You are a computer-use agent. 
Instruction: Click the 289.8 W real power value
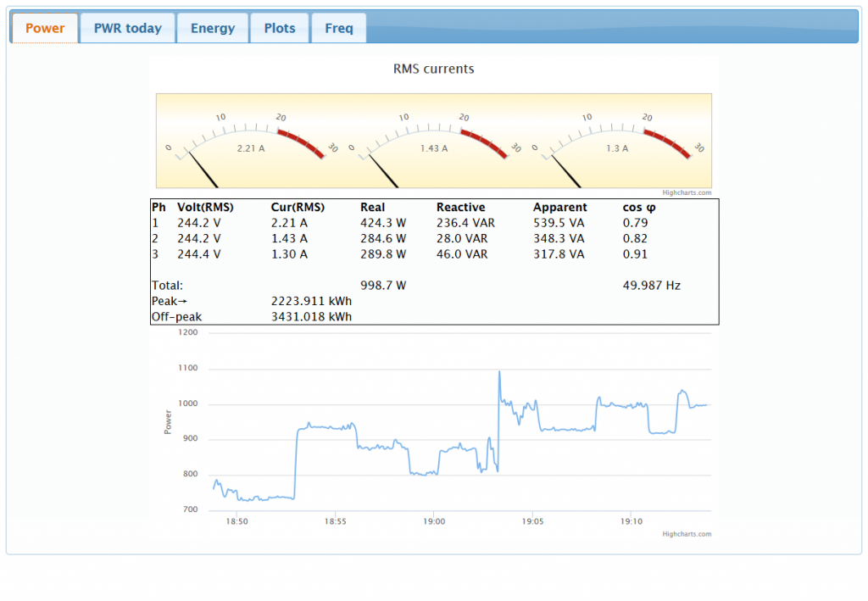(x=383, y=254)
